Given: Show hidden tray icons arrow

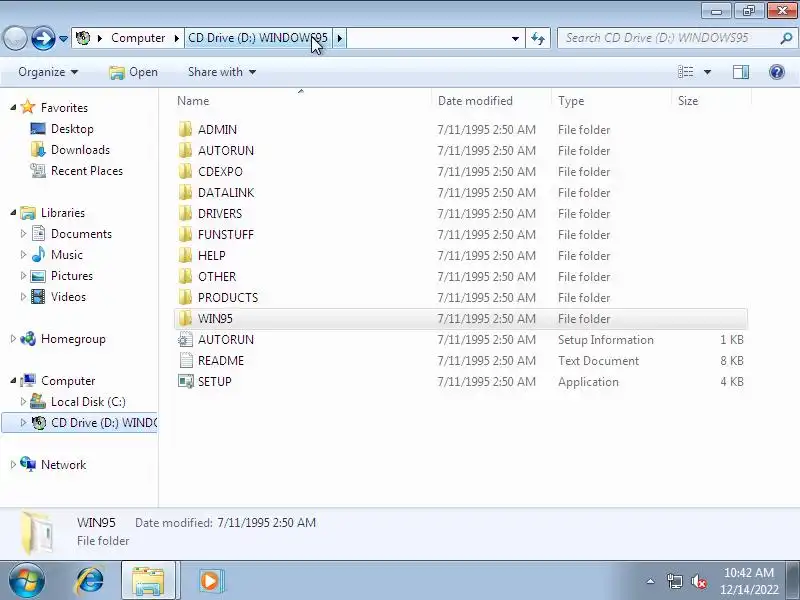Looking at the screenshot, I should 651,581.
